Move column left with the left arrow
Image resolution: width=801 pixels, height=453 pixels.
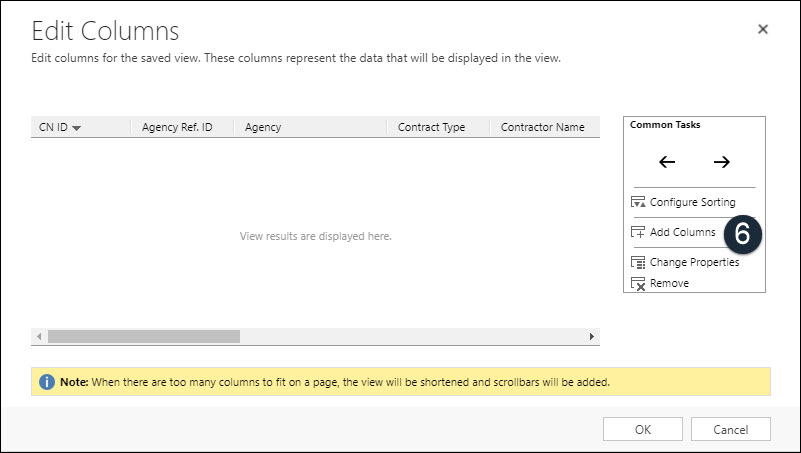(x=667, y=162)
